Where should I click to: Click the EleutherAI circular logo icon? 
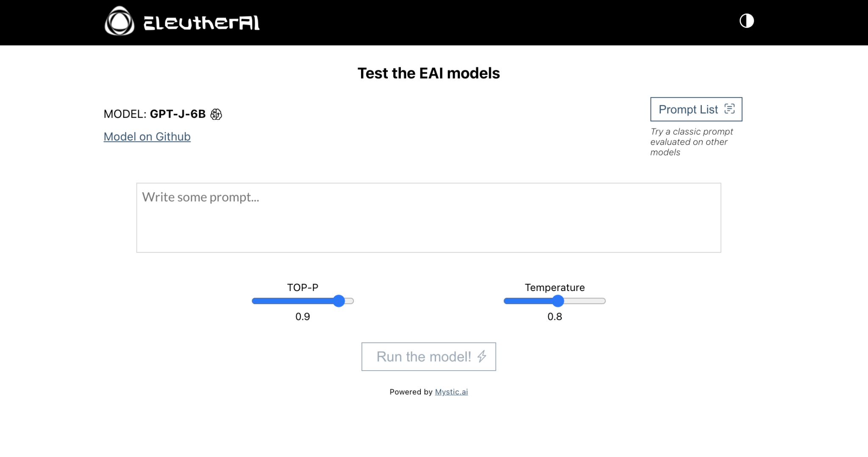[119, 21]
